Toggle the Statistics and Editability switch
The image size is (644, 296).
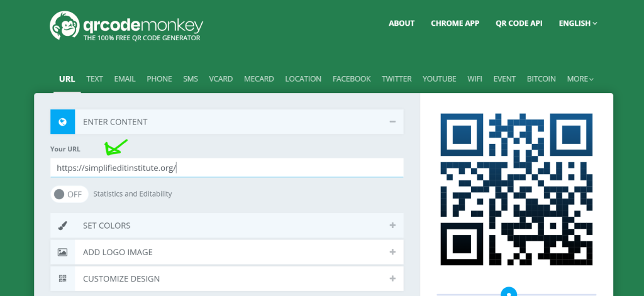click(69, 194)
